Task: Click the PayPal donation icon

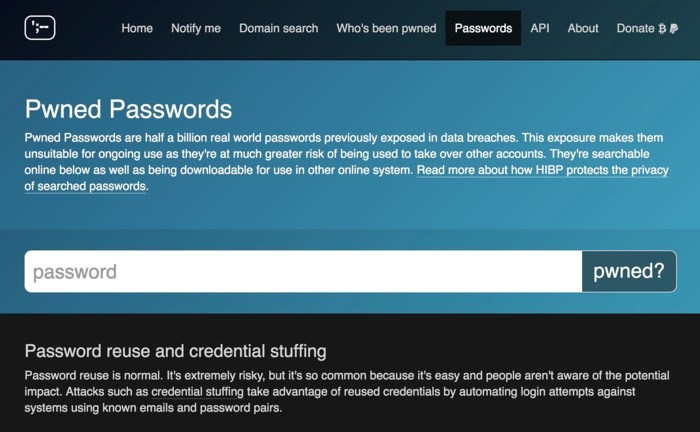Action: tap(674, 28)
